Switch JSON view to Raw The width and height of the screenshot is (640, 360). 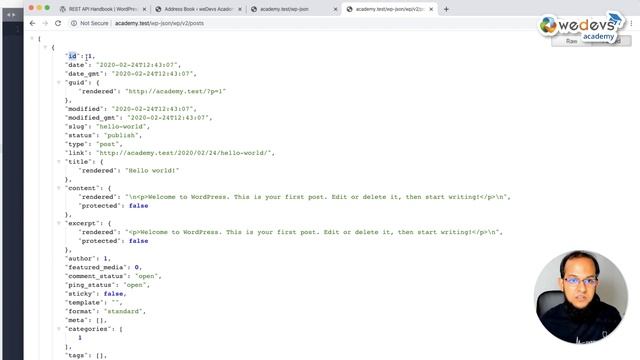click(571, 41)
